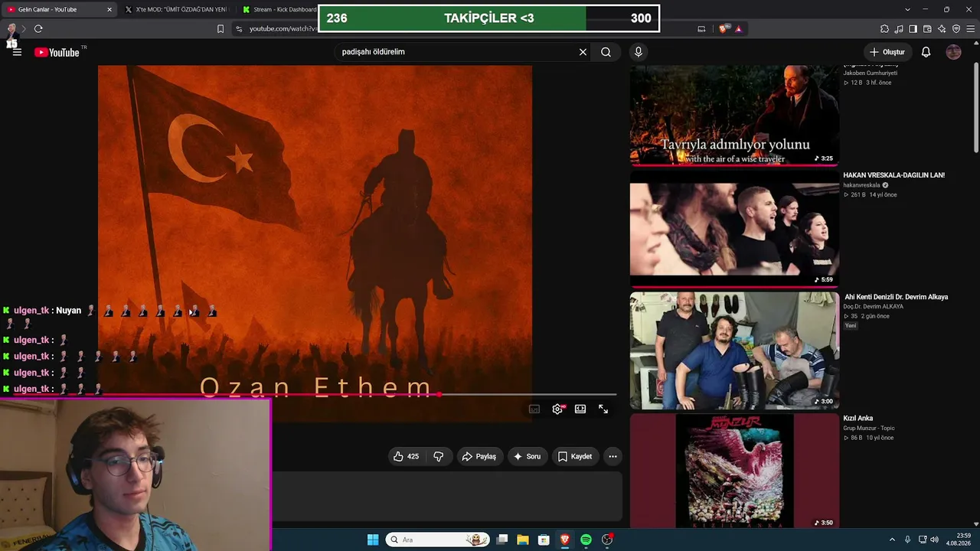The image size is (980, 551).
Task: Open Ahi Kenti Denizli Dr. Devrim Alkaya video
Action: (x=896, y=297)
